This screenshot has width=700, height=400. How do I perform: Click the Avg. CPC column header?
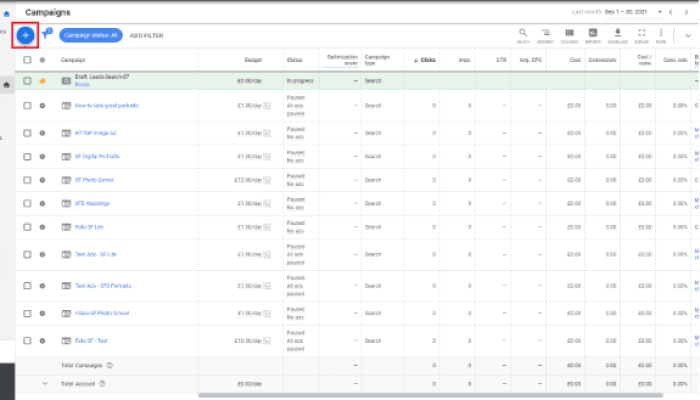pyautogui.click(x=531, y=60)
